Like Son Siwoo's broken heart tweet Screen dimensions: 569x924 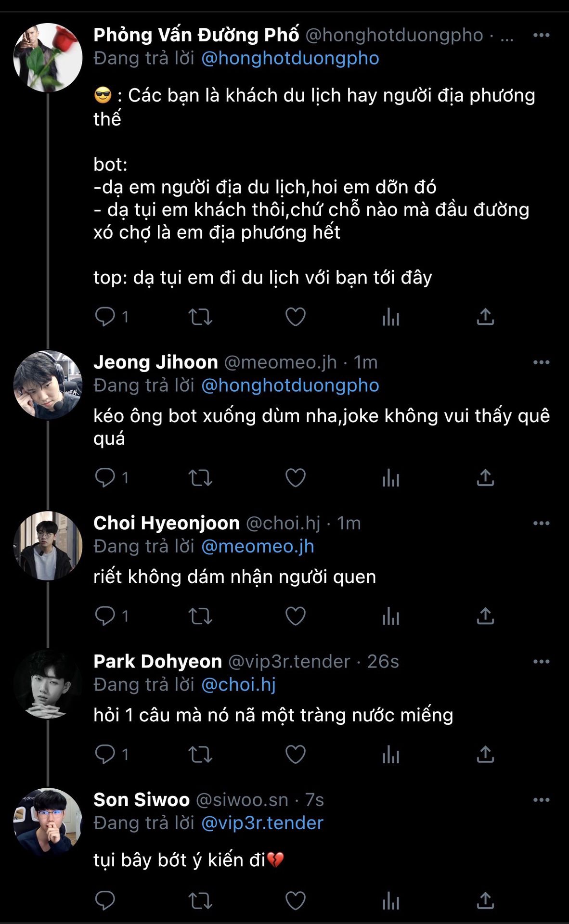pos(295,900)
